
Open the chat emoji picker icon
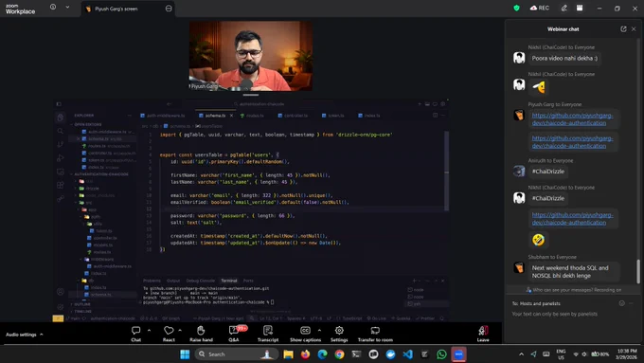click(x=622, y=303)
